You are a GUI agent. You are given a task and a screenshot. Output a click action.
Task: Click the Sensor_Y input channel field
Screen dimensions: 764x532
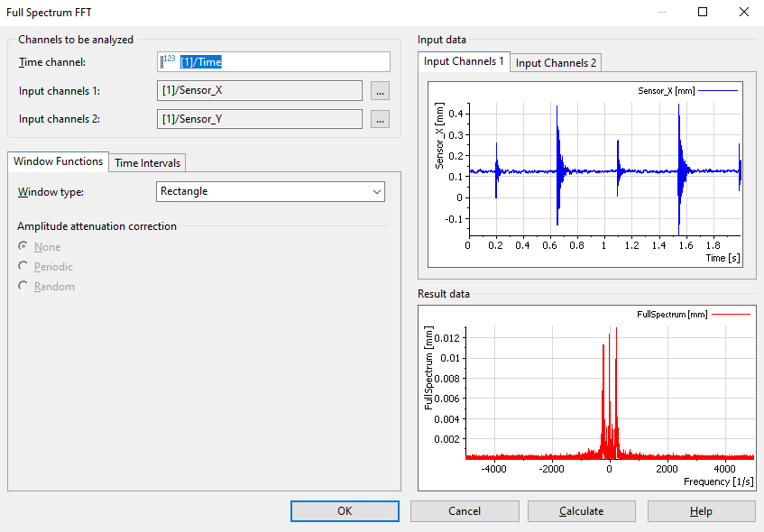pos(260,119)
